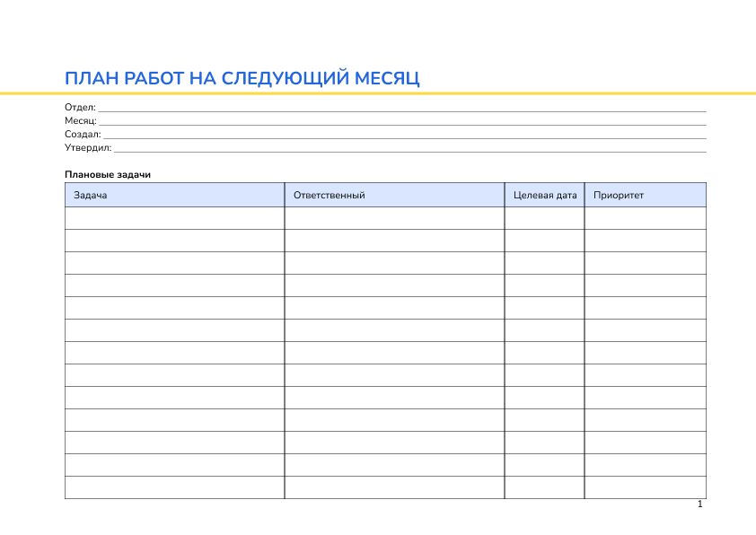Image resolution: width=756 pixels, height=535 pixels.
Task: Select first row's Ответственный cell
Action: pyautogui.click(x=394, y=218)
